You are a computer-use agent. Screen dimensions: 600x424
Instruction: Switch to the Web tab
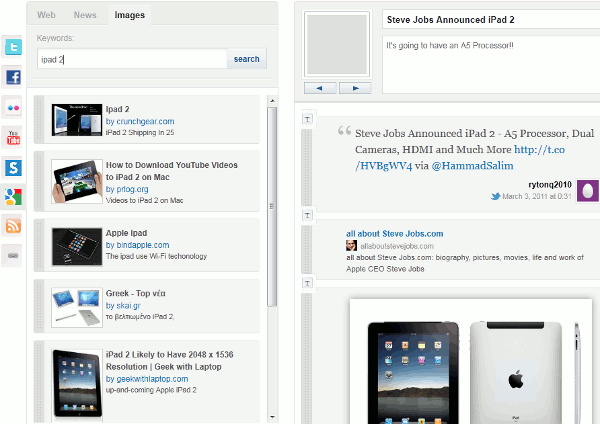click(47, 15)
